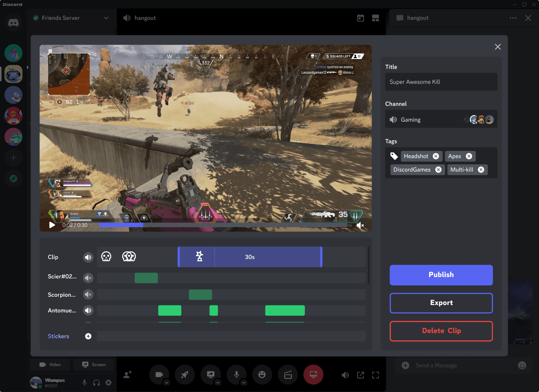This screenshot has height=392, width=539.
Task: Pop out the call window
Action: point(361,375)
